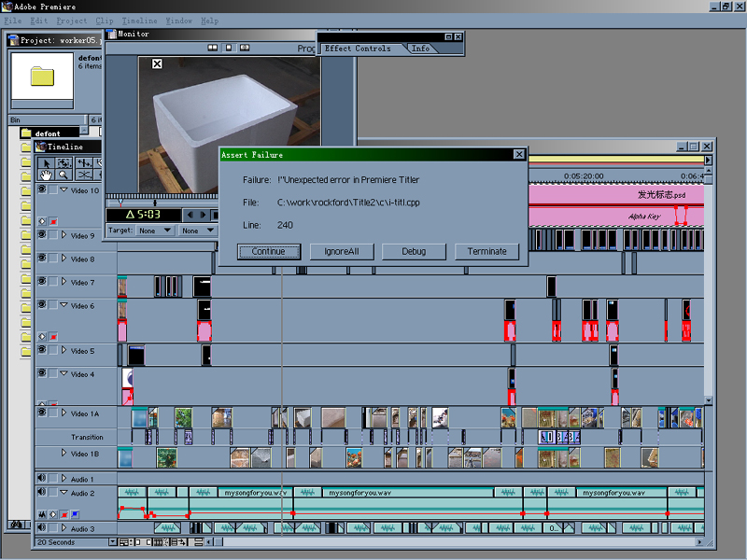Toggle the lock box on Video 6 track
The height and width of the screenshot is (560, 747).
53,305
